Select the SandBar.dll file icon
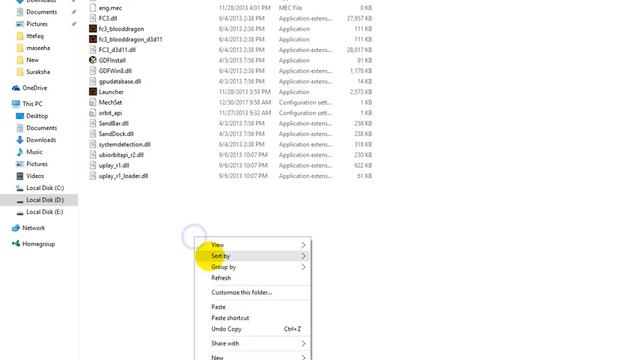Viewport: 640px width, 360px height. point(93,123)
